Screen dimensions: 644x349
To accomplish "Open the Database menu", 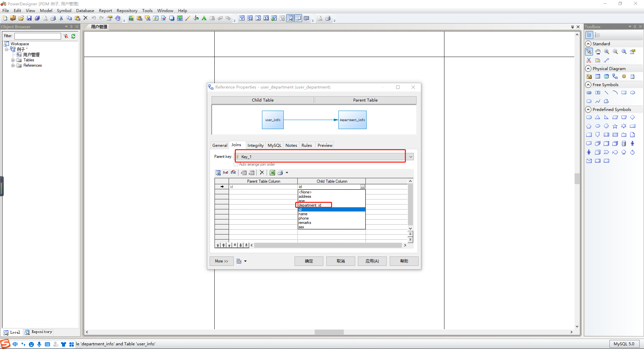I will (x=85, y=10).
